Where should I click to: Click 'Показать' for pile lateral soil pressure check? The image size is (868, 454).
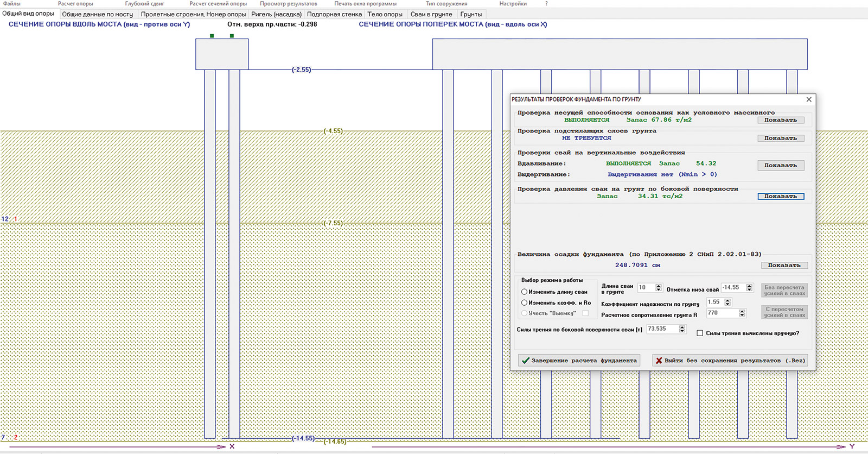[x=780, y=197]
